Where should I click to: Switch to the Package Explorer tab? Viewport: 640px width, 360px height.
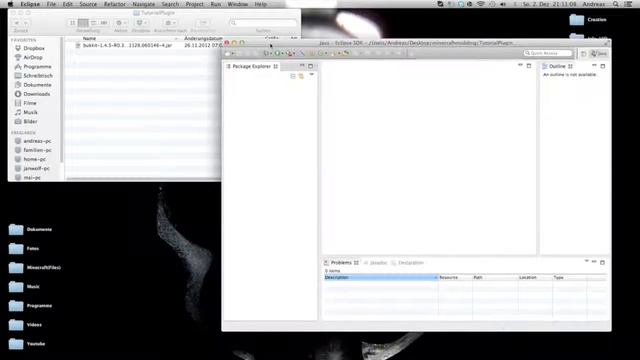point(251,66)
